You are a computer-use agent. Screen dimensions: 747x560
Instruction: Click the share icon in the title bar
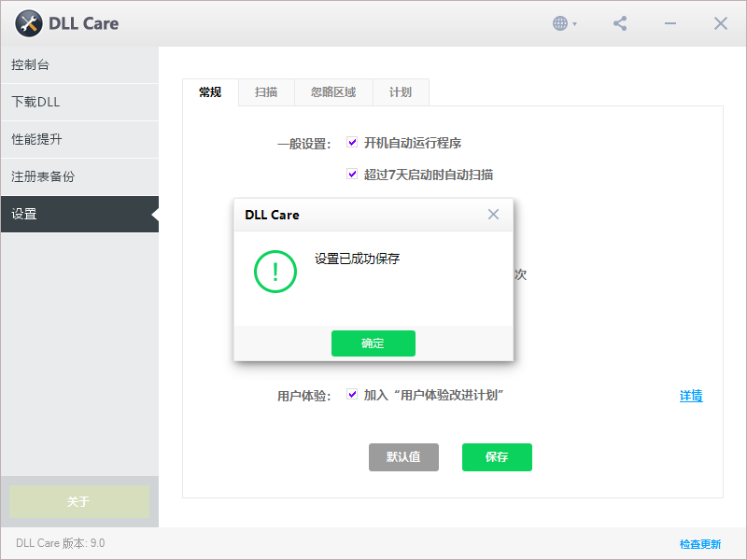619,23
